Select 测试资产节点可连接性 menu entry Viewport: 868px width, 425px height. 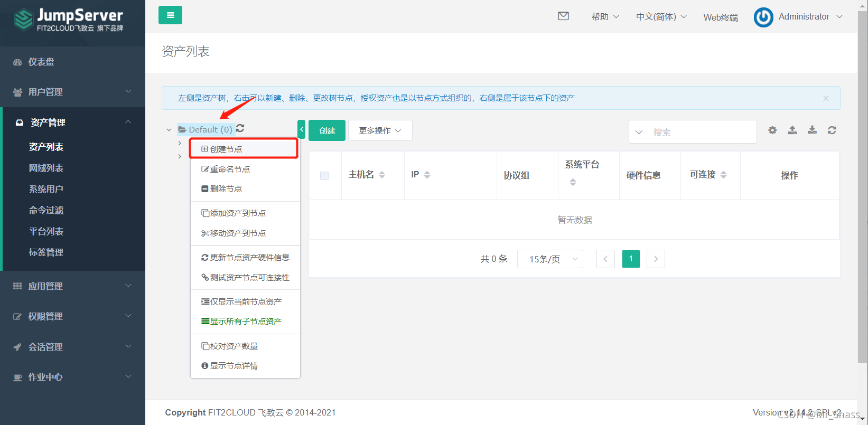pos(245,277)
